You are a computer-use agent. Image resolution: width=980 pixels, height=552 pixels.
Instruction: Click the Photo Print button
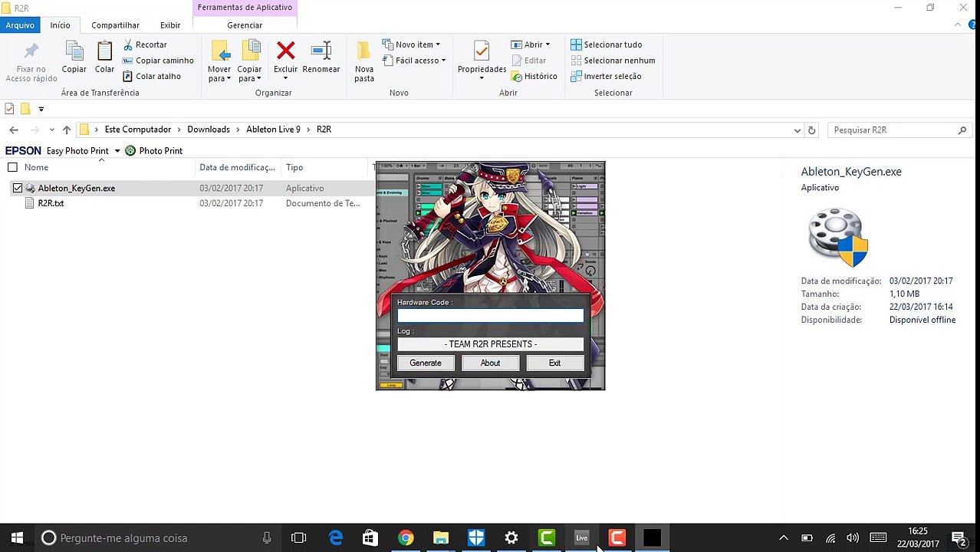pyautogui.click(x=154, y=151)
